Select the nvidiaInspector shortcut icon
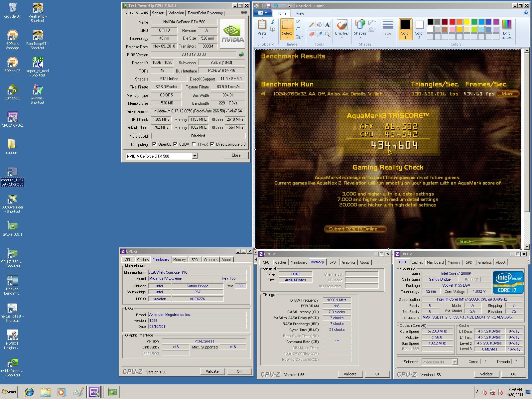 [x=12, y=367]
